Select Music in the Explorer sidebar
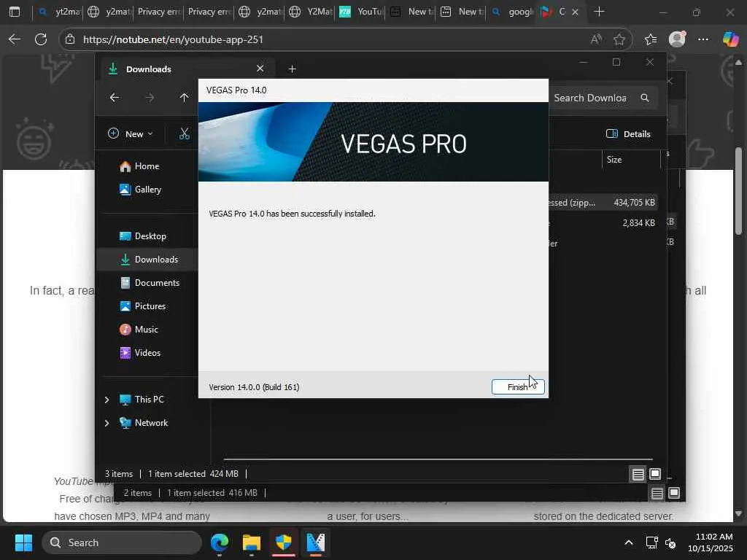This screenshot has height=560, width=747. [139, 330]
